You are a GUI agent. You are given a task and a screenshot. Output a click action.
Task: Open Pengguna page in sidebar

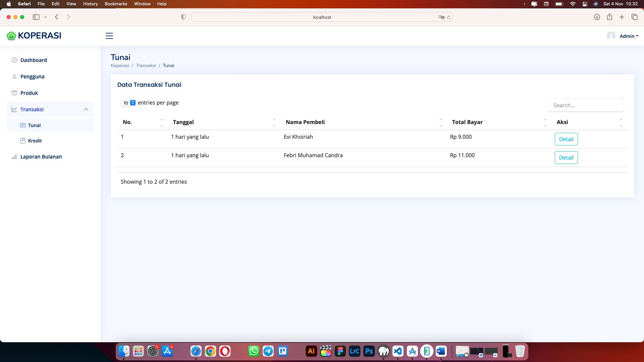pyautogui.click(x=32, y=76)
